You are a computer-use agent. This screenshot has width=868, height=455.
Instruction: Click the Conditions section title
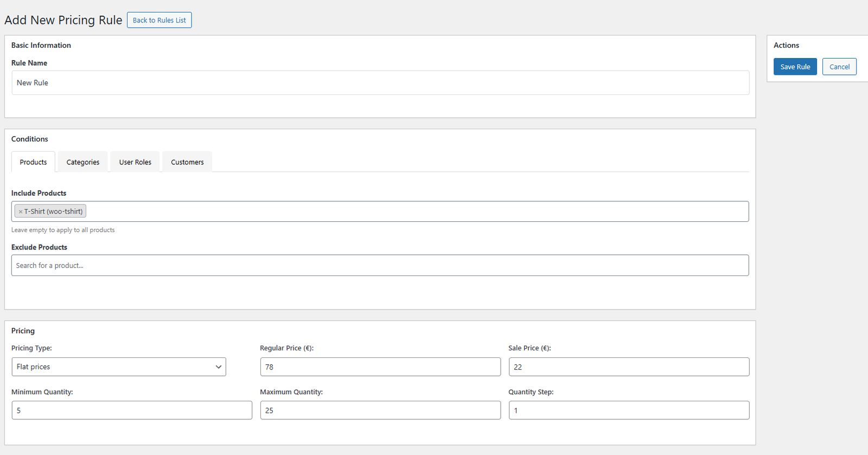click(x=30, y=139)
